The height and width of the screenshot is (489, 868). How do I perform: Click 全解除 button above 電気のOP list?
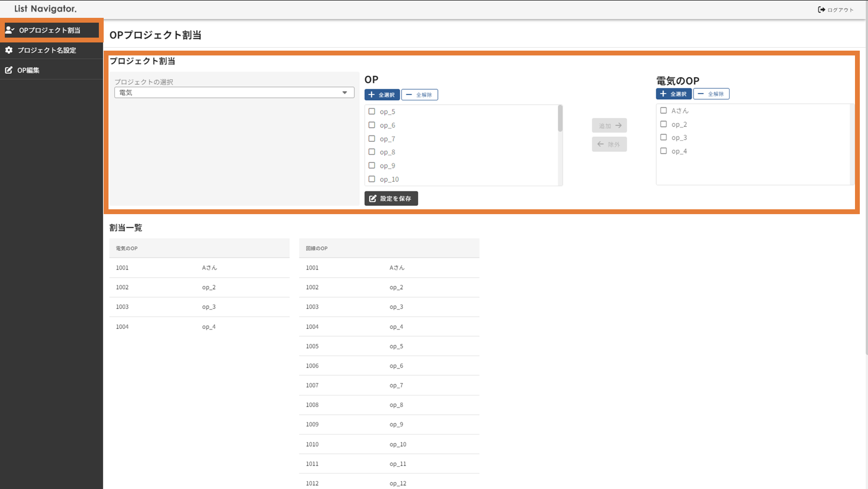[x=711, y=94]
